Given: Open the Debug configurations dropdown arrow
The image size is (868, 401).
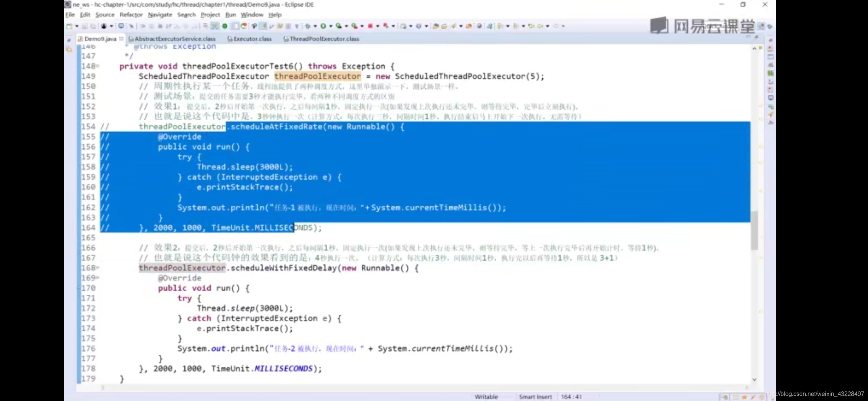Looking at the screenshot, I should [315, 26].
